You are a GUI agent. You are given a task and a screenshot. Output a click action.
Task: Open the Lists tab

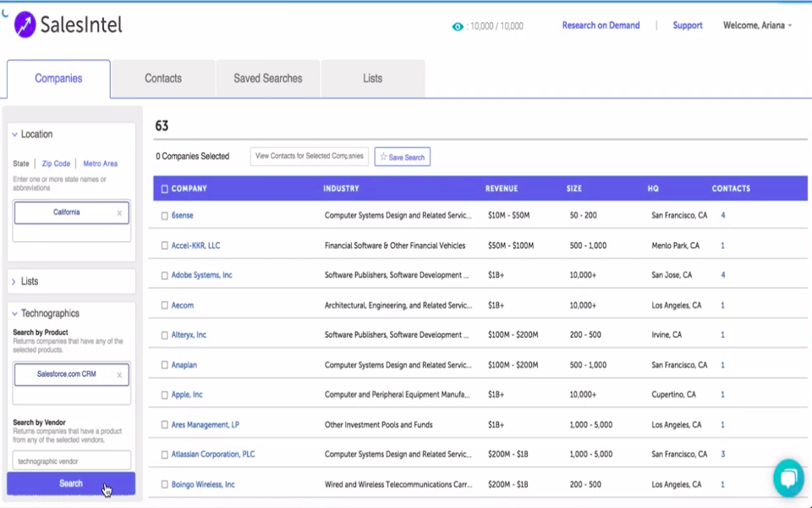(372, 78)
